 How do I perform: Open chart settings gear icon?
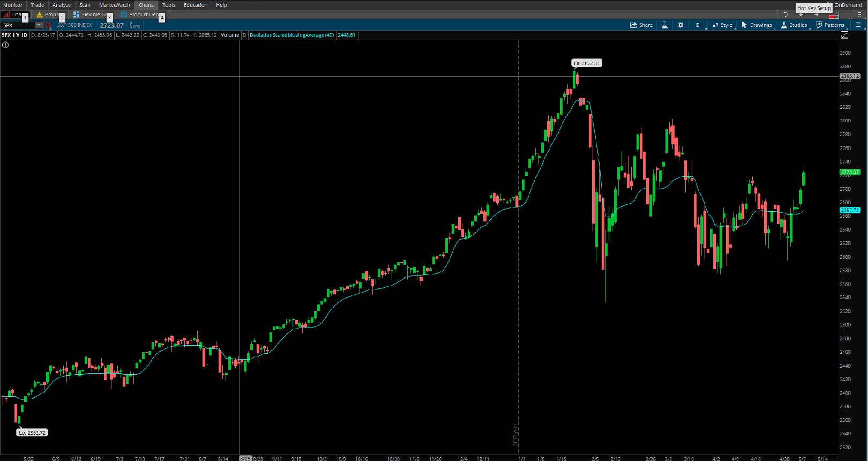pyautogui.click(x=680, y=25)
